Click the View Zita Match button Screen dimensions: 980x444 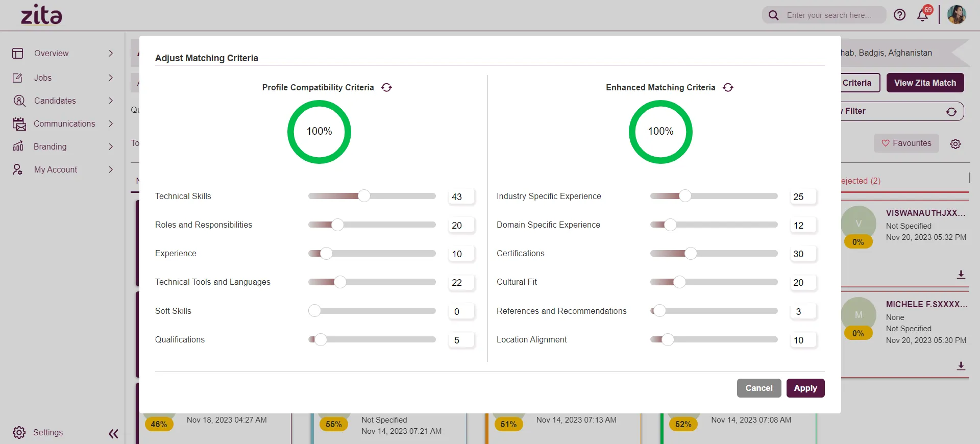(x=925, y=83)
